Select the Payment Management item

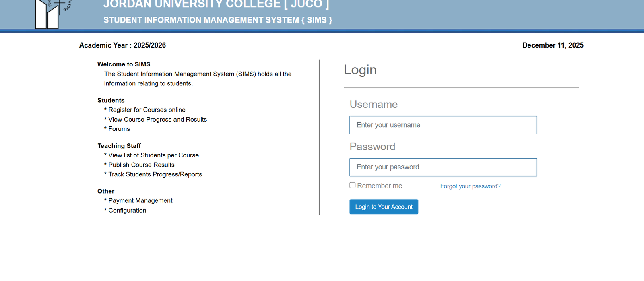click(140, 201)
